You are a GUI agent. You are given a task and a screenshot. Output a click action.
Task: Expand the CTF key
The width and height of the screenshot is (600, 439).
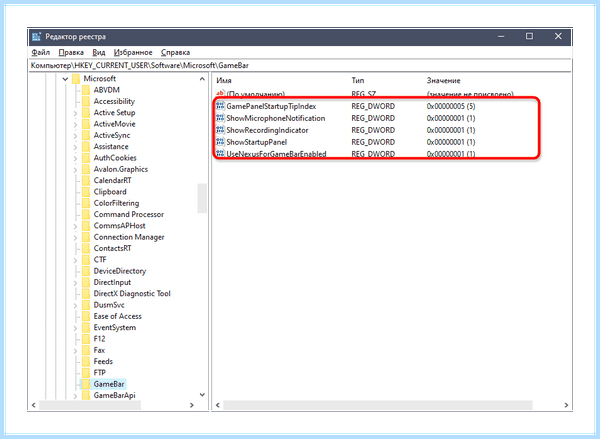click(x=75, y=260)
